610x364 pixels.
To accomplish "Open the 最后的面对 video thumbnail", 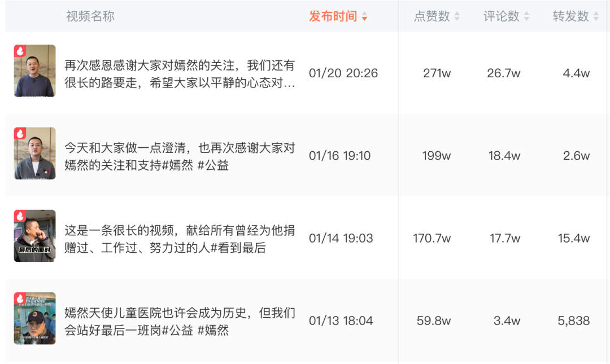I will pyautogui.click(x=35, y=236).
